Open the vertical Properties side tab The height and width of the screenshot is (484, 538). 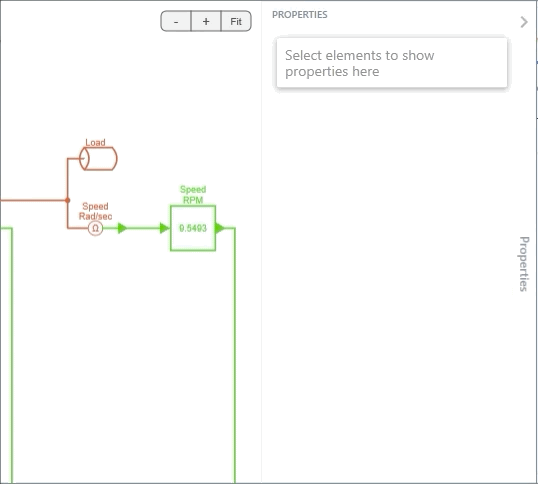(x=524, y=264)
